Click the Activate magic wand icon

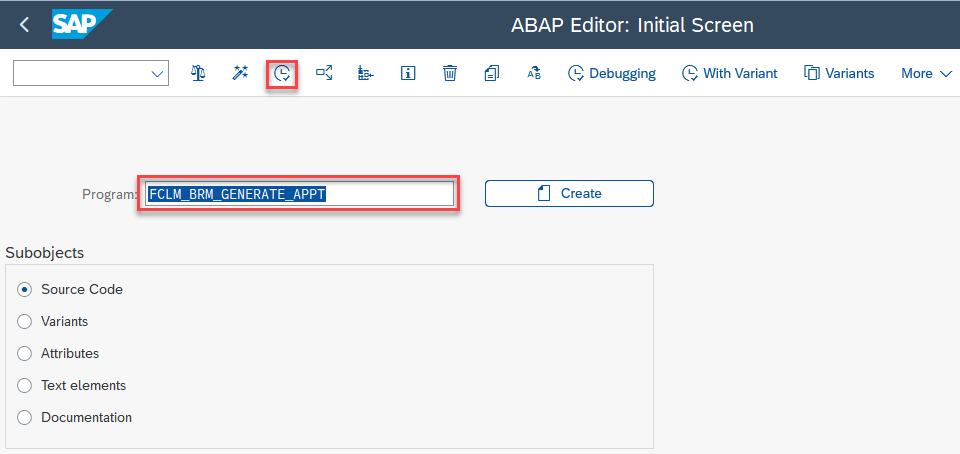click(239, 73)
